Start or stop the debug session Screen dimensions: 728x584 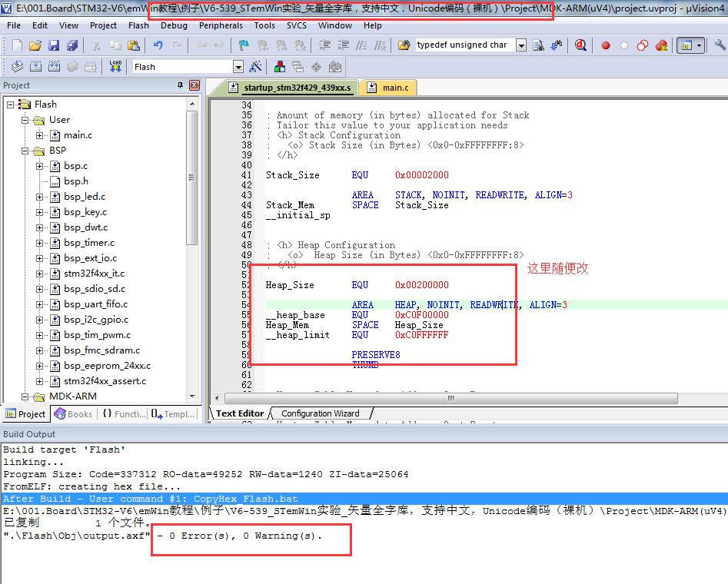tap(580, 45)
